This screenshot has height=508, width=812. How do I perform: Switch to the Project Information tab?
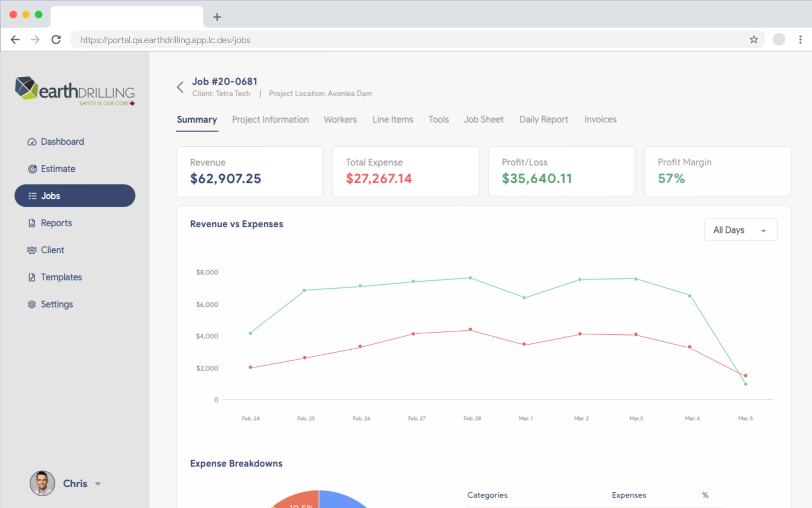click(x=270, y=120)
